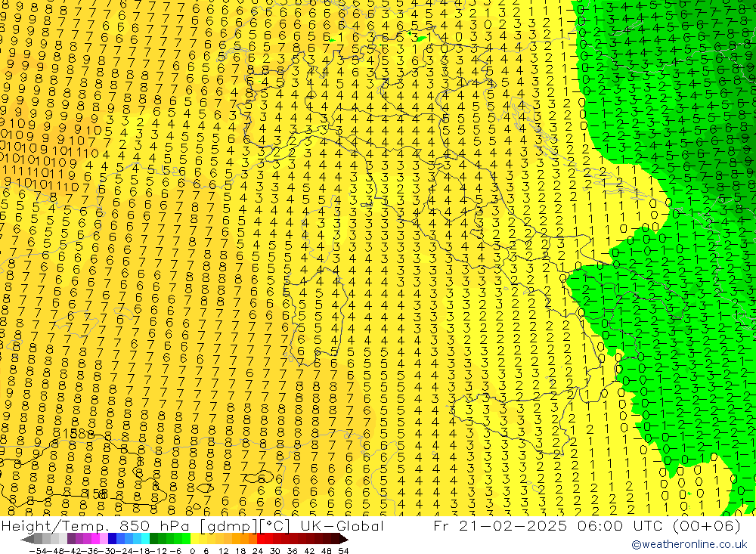This screenshot has width=756, height=554.
Task: Click the '-54' legend scale value
Action: [38, 551]
